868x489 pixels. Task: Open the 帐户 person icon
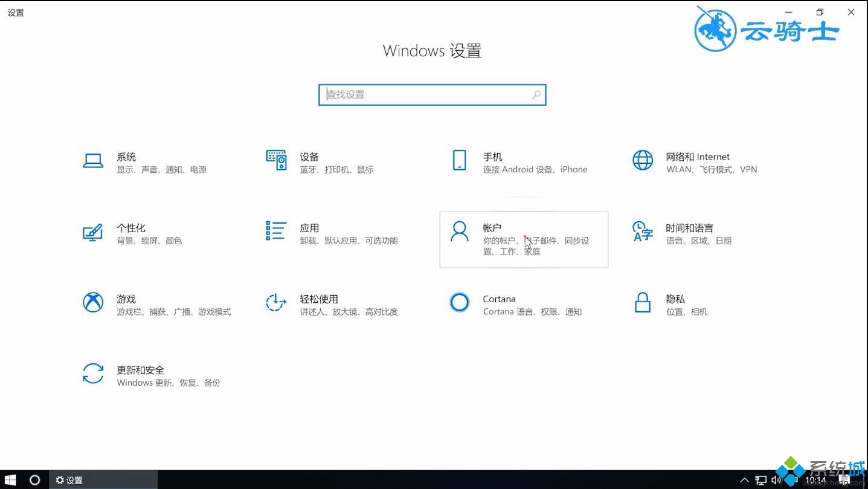pos(459,232)
